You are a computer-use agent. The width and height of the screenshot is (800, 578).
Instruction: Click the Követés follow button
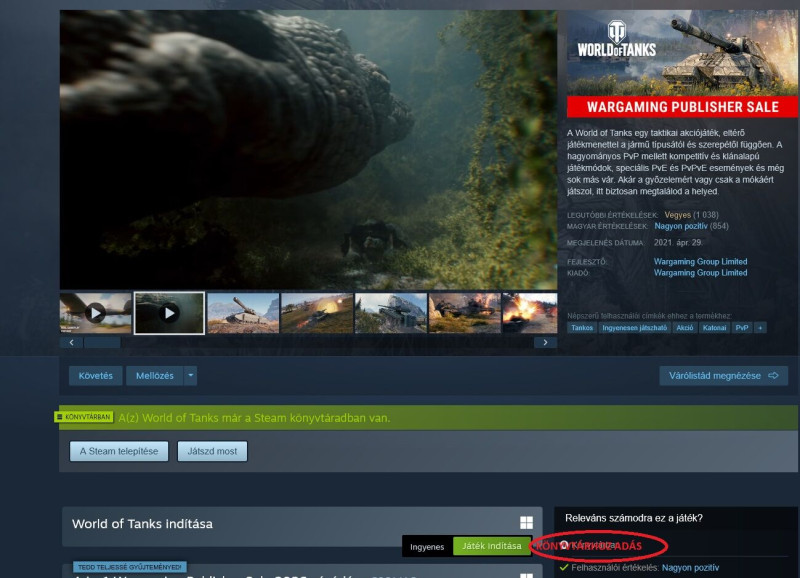(x=95, y=375)
